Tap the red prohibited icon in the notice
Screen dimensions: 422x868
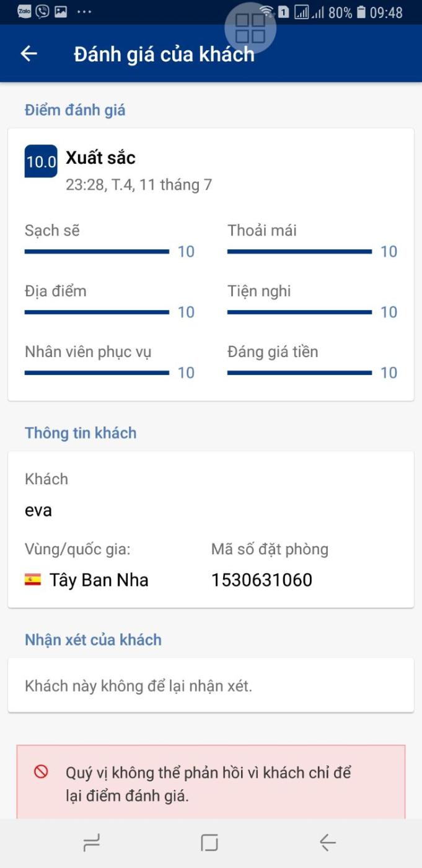pyautogui.click(x=42, y=772)
